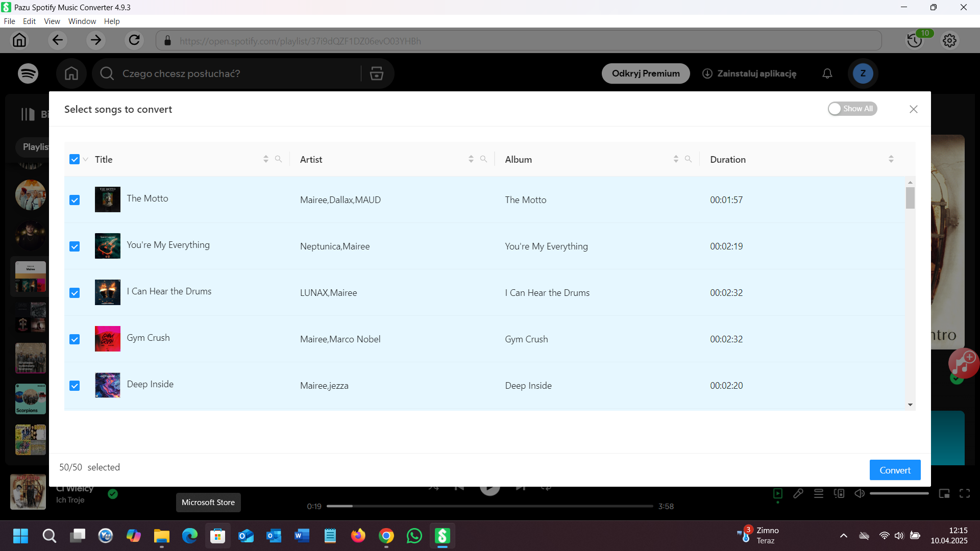Open Windows Start menu
Screen dimensions: 980x551
(x=20, y=536)
